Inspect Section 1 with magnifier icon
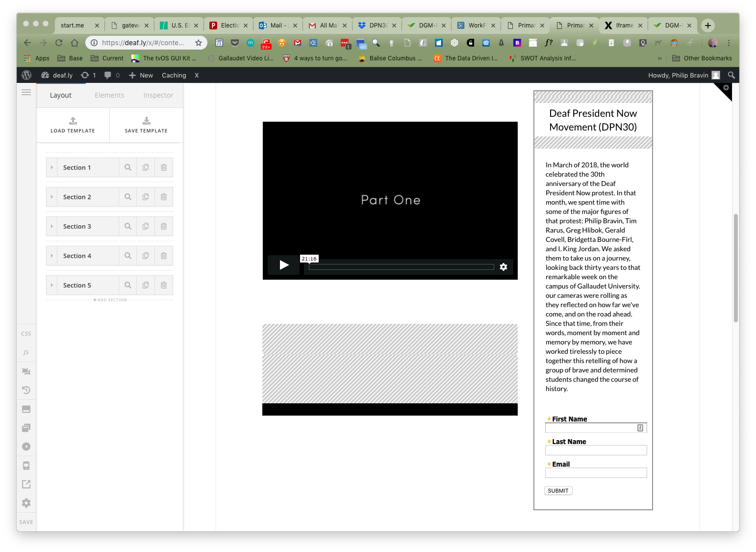 (x=128, y=167)
